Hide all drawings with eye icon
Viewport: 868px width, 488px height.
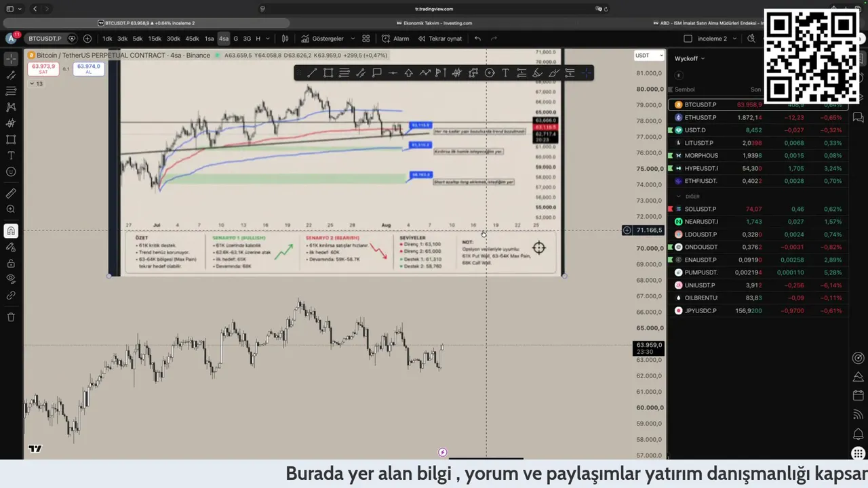(11, 279)
